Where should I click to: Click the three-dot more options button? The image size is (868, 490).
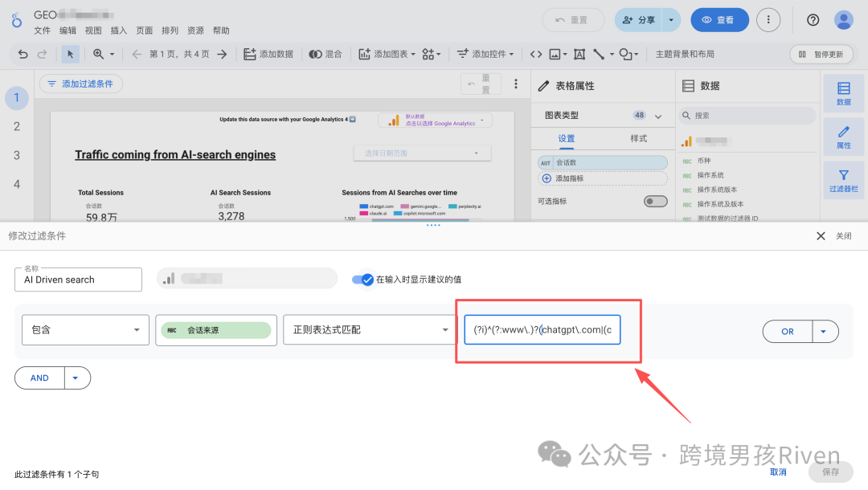(x=768, y=20)
